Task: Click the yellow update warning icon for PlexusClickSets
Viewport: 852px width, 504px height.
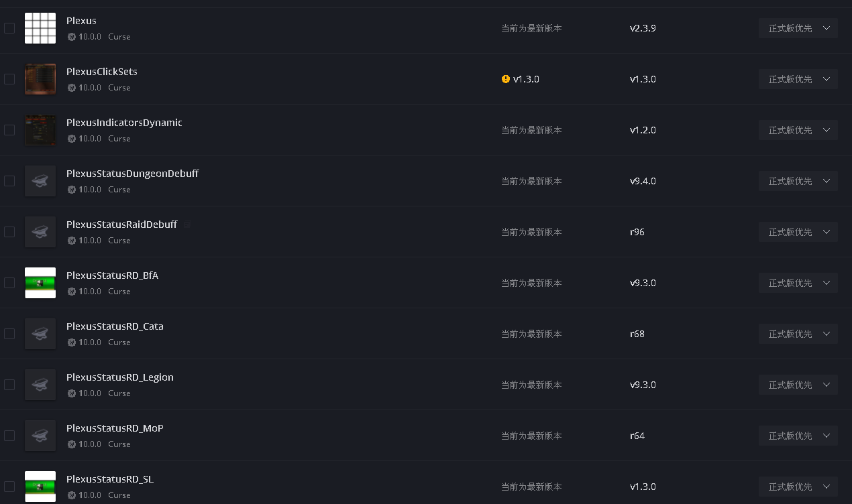Action: [506, 79]
